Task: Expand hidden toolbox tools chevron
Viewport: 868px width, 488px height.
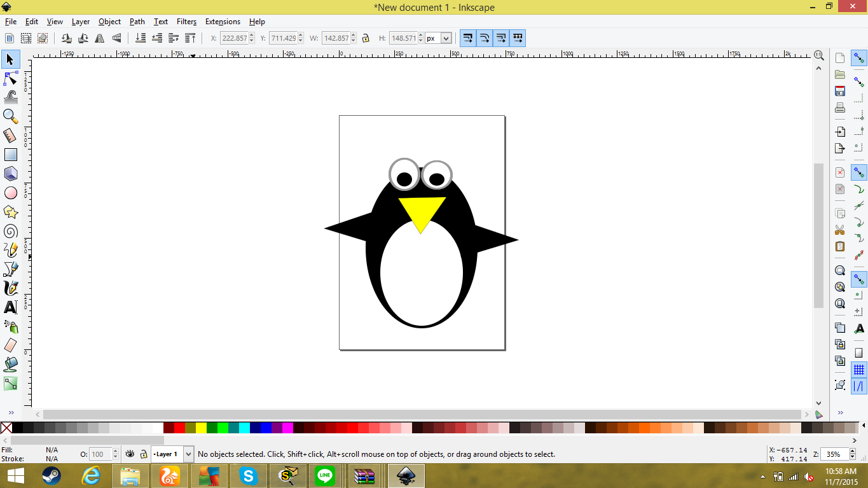Action: (x=11, y=413)
